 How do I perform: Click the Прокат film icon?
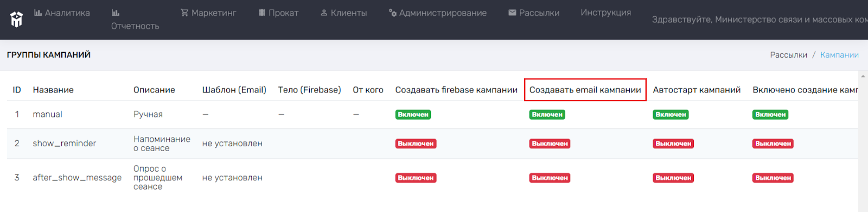click(262, 13)
